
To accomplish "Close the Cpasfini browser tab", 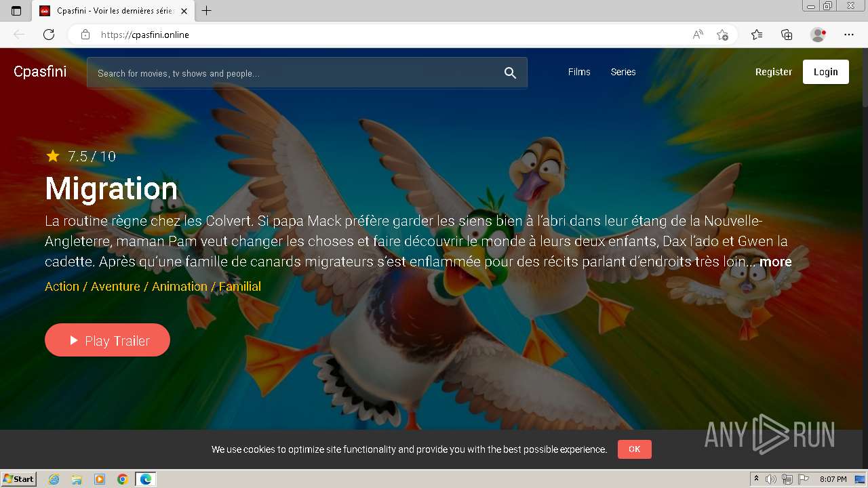I will coord(184,11).
